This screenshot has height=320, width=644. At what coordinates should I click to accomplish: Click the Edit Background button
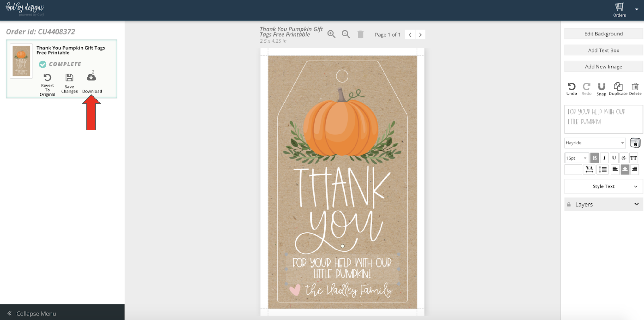tap(603, 34)
